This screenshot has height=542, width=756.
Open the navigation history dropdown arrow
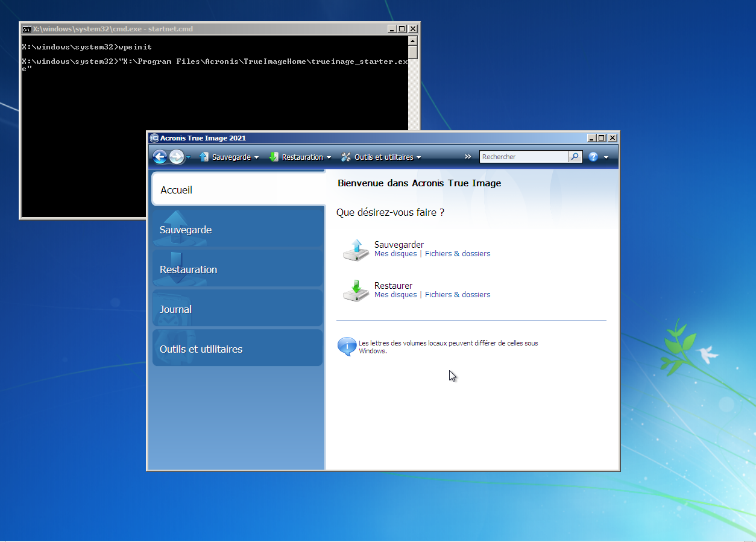[x=189, y=157]
